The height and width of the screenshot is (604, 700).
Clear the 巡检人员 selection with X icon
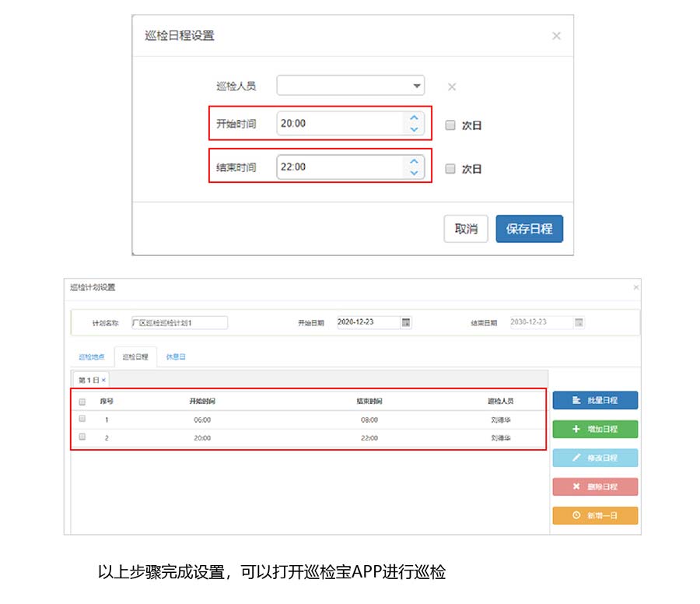tap(452, 86)
